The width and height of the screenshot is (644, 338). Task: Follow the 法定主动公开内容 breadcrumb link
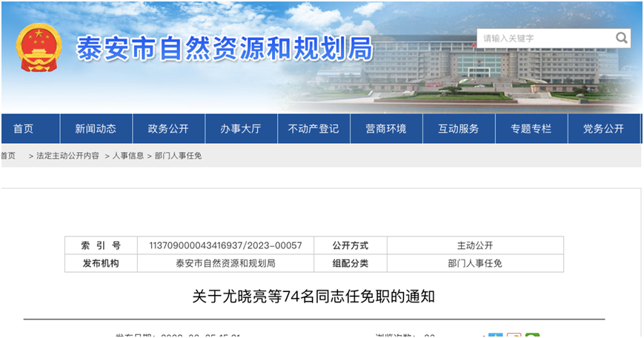coord(67,156)
